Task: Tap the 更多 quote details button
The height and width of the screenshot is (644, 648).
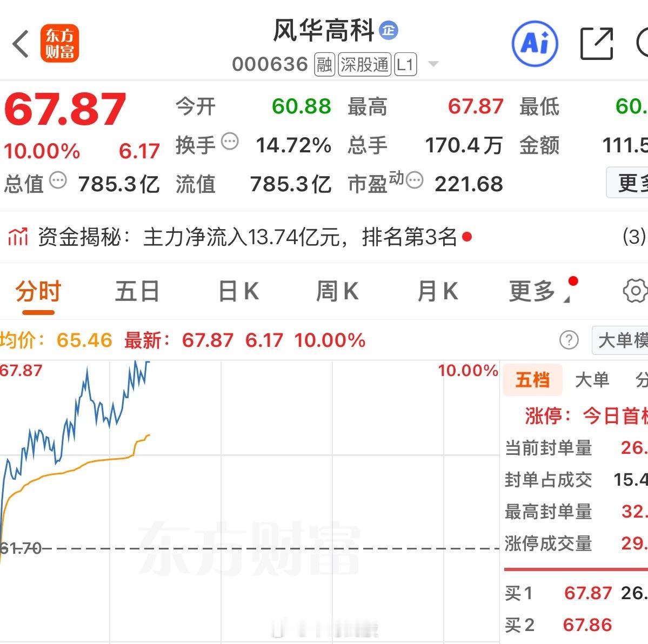Action: click(627, 183)
